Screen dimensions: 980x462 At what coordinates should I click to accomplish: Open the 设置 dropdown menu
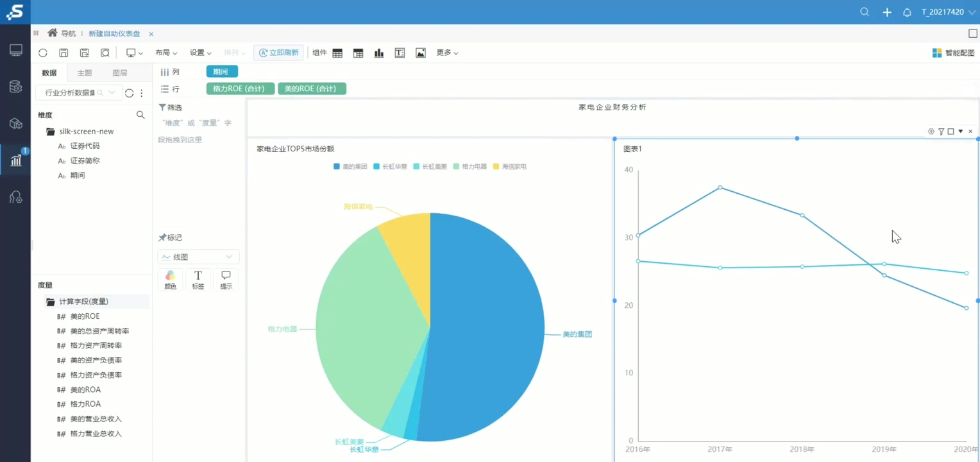coord(200,53)
